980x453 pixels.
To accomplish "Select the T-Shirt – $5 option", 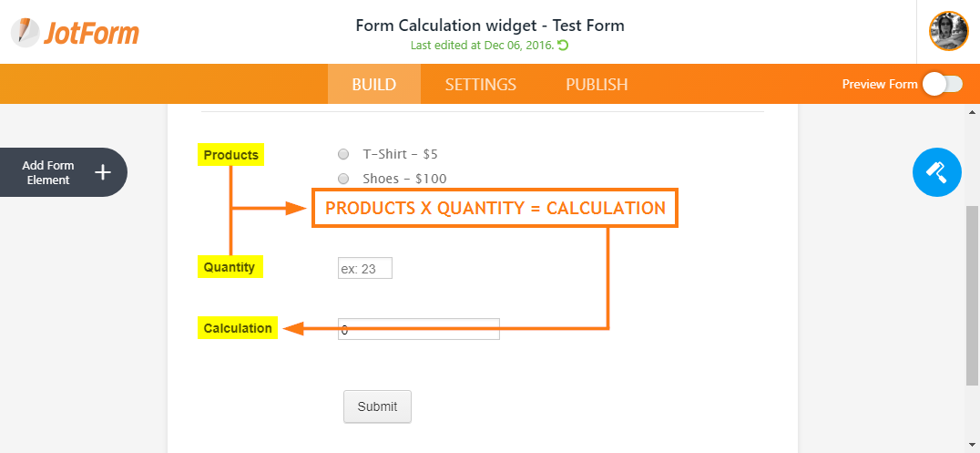I will click(343, 154).
